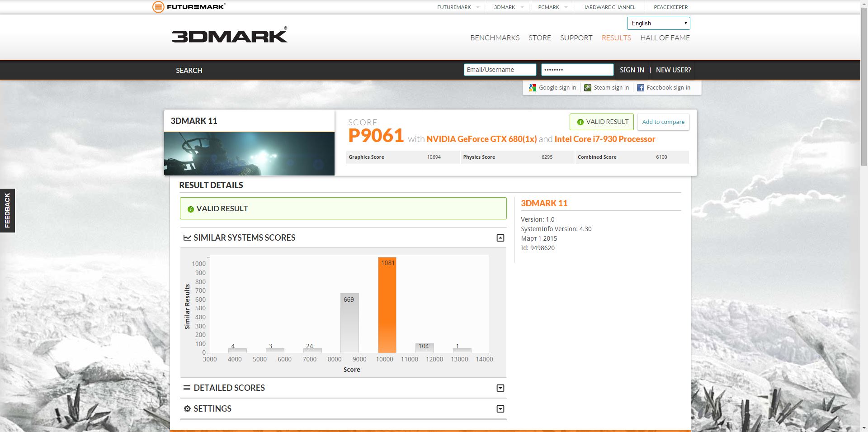The height and width of the screenshot is (432, 868).
Task: Open the Intel Core i7-930 Processor link
Action: 605,139
